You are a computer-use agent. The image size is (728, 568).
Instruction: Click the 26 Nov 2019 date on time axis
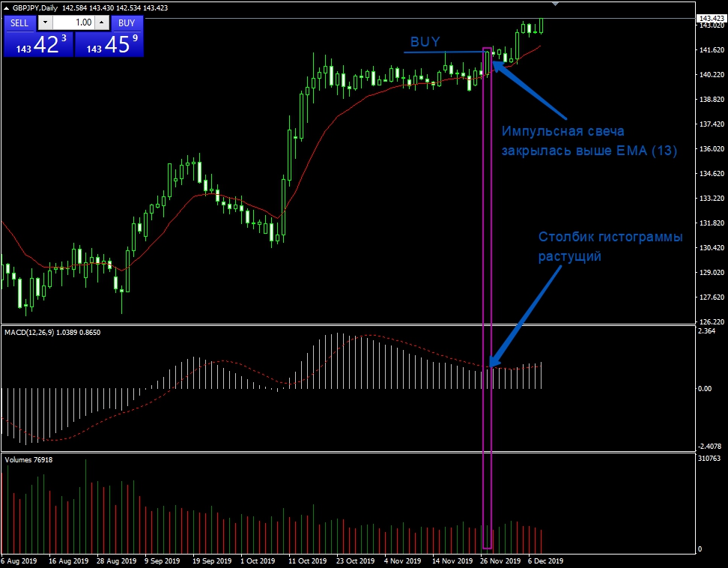(500, 561)
